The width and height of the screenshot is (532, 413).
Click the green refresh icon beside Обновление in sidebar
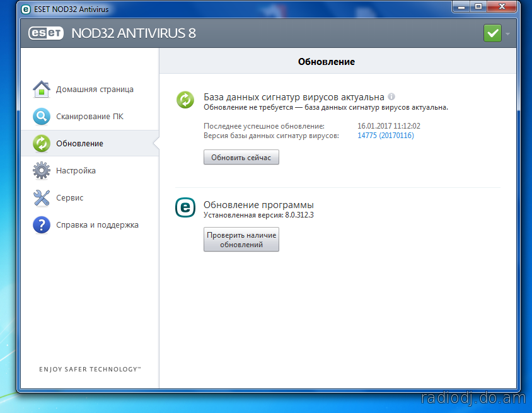[42, 144]
